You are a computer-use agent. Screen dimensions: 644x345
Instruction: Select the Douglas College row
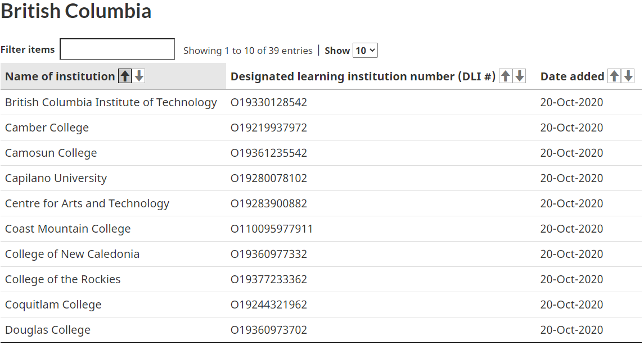(x=321, y=330)
